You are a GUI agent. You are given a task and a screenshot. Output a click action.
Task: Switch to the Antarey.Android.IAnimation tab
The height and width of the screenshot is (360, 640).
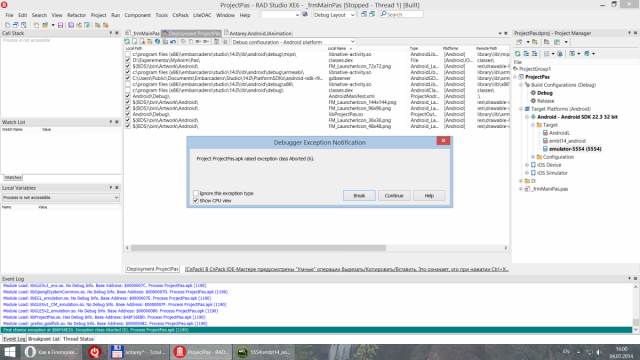coord(257,33)
